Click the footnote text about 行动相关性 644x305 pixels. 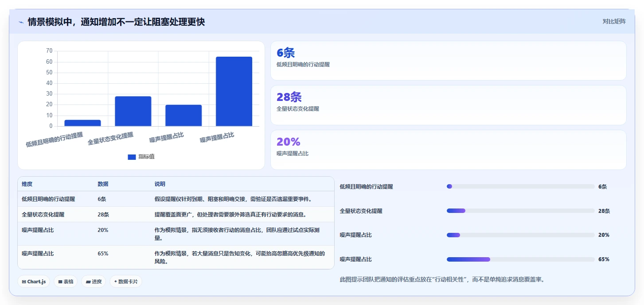[442, 279]
